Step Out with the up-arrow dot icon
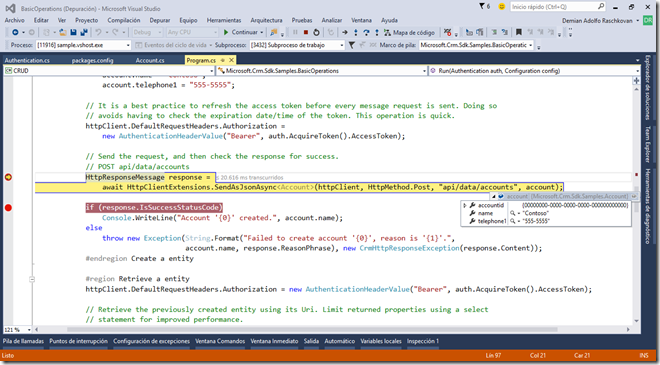The height and width of the screenshot is (365, 660). pyautogui.click(x=377, y=32)
